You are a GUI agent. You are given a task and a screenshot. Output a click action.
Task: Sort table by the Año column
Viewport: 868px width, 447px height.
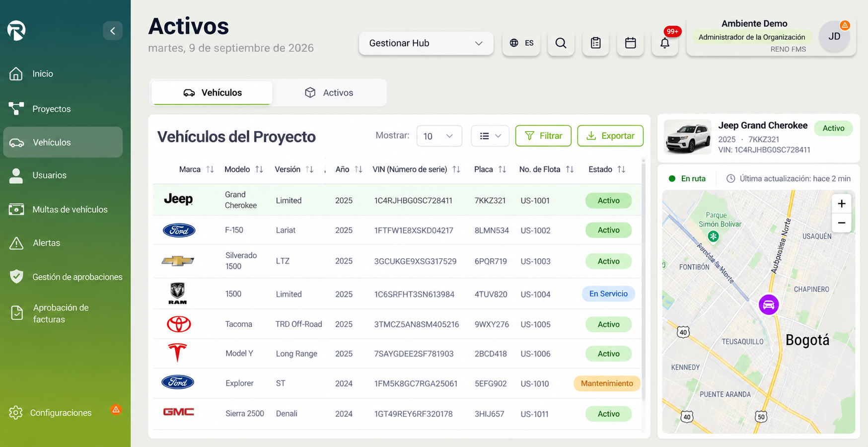pos(359,169)
